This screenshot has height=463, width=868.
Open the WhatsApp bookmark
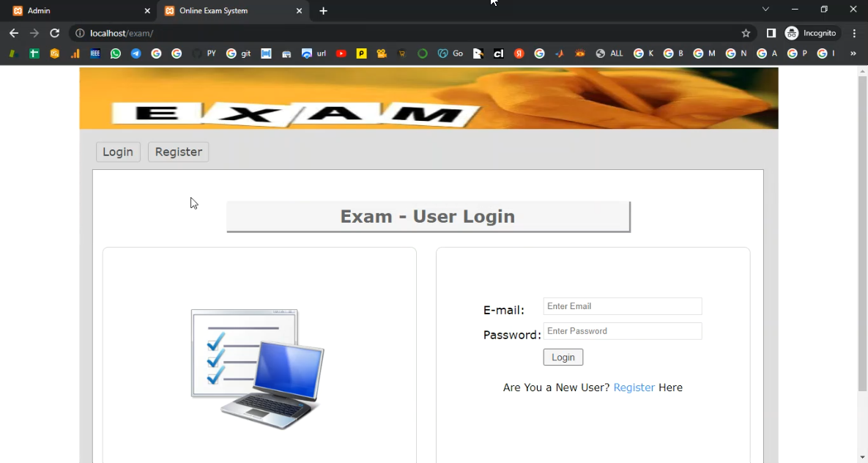[x=116, y=53]
